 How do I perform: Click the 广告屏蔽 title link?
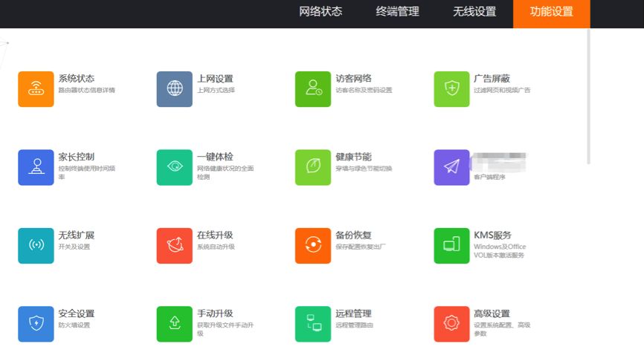(x=492, y=78)
